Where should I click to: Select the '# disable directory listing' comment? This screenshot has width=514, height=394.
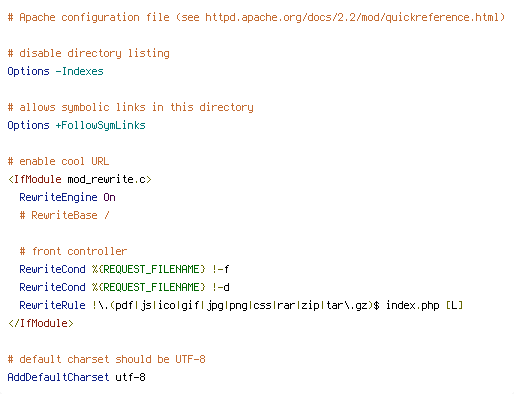pyautogui.click(x=89, y=53)
